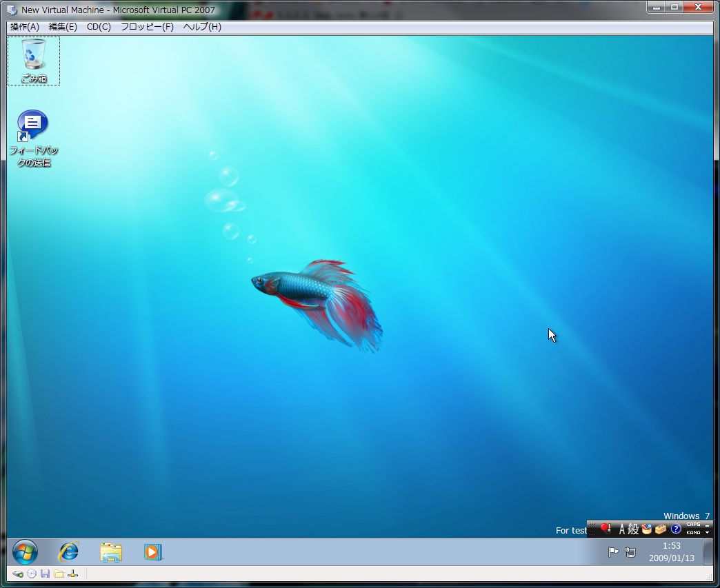720x588 pixels.
Task: Open Windows Explorer from the guest taskbar
Action: [110, 552]
